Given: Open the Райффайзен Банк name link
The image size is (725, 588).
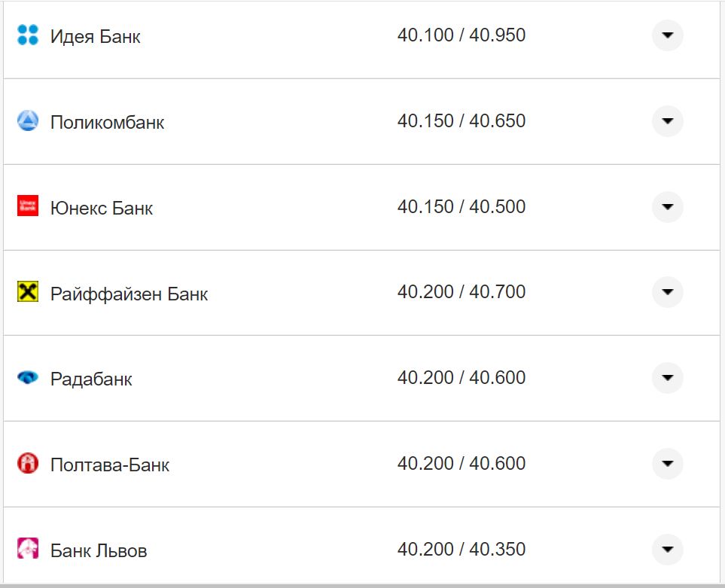Looking at the screenshot, I should (129, 294).
